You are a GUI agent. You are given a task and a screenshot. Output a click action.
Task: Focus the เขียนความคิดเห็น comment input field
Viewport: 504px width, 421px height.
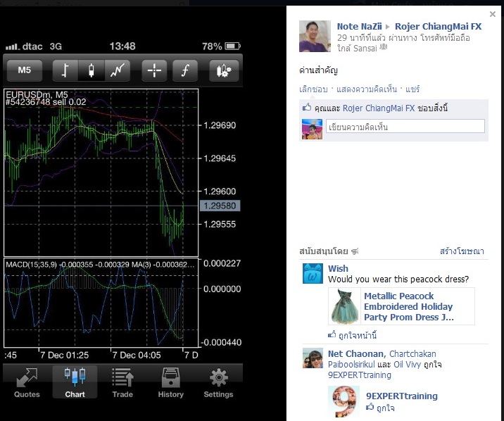point(405,126)
